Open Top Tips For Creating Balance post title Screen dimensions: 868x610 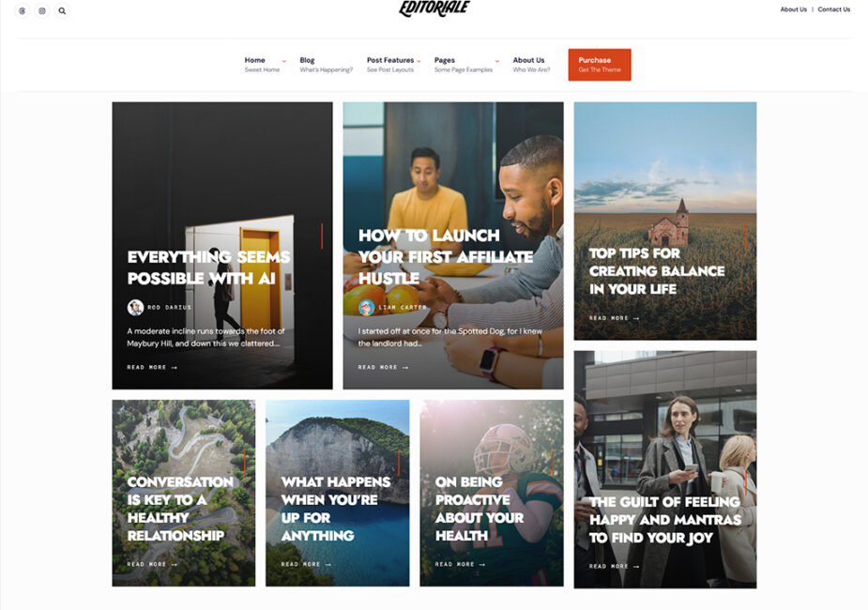tap(657, 271)
